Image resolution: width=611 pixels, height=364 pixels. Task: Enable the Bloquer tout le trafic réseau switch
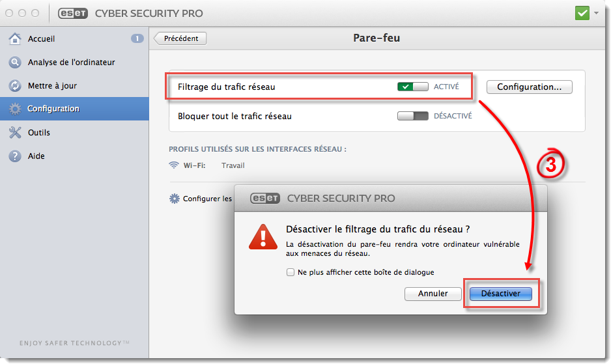coord(412,117)
